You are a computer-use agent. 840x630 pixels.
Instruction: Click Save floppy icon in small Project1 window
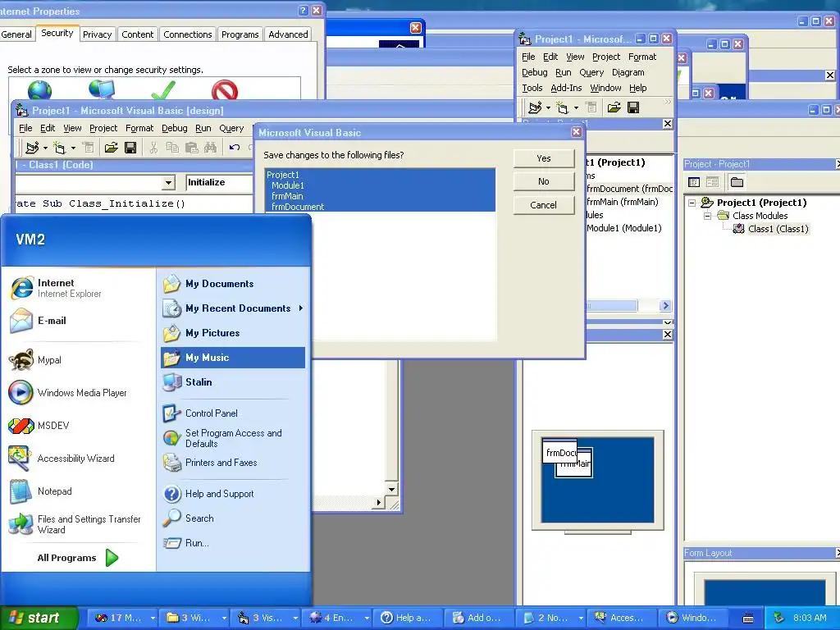pos(633,107)
